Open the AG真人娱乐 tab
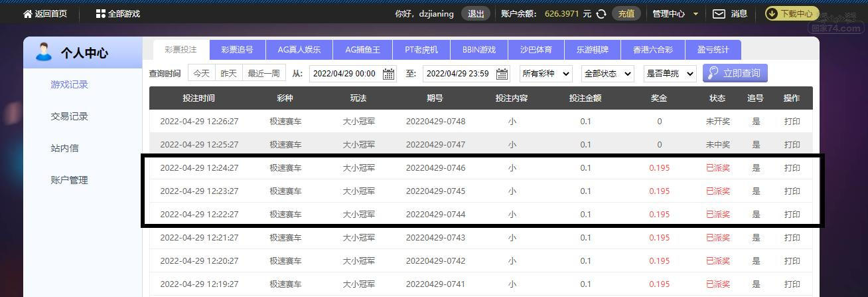 tap(299, 50)
